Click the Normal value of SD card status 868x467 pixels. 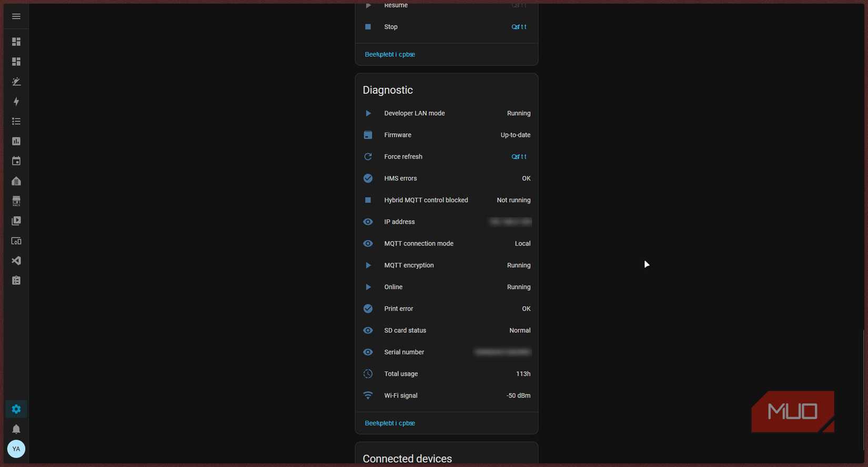coord(520,331)
